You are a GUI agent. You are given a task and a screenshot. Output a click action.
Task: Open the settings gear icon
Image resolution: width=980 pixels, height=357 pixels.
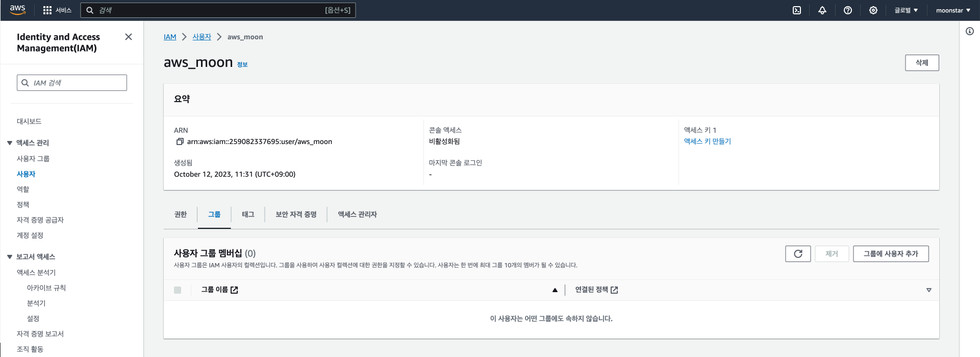coord(873,10)
